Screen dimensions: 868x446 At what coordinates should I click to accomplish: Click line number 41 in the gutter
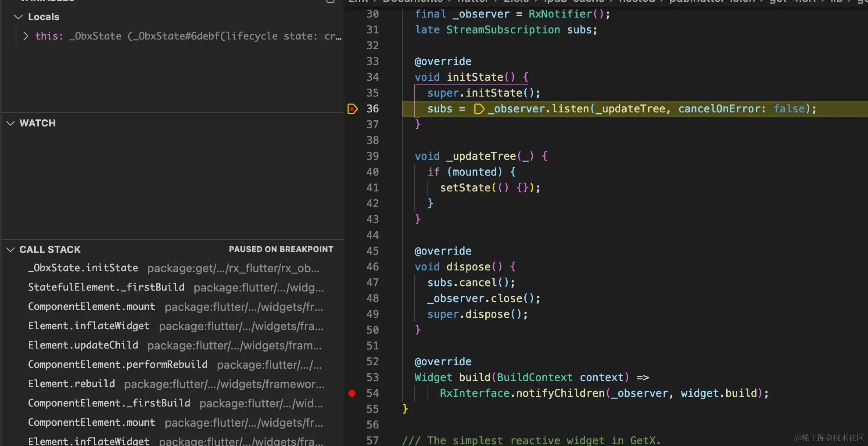click(x=373, y=188)
